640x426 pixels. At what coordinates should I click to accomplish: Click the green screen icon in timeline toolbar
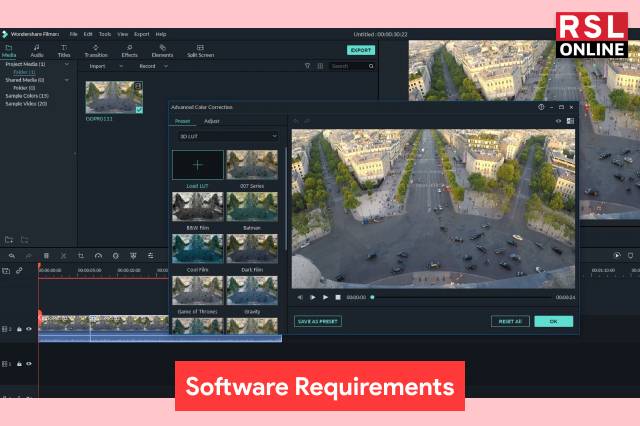click(133, 256)
